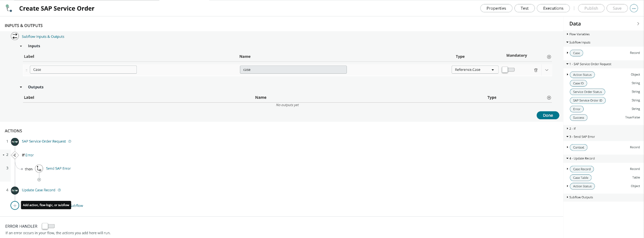
Task: Open the Properties button
Action: (x=496, y=8)
